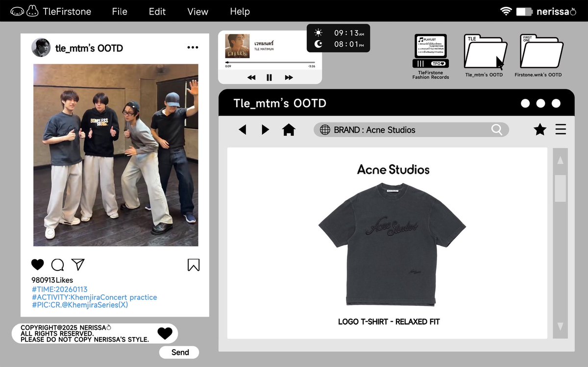Open the Help menu
Screen dimensions: 588x367
pos(240,11)
